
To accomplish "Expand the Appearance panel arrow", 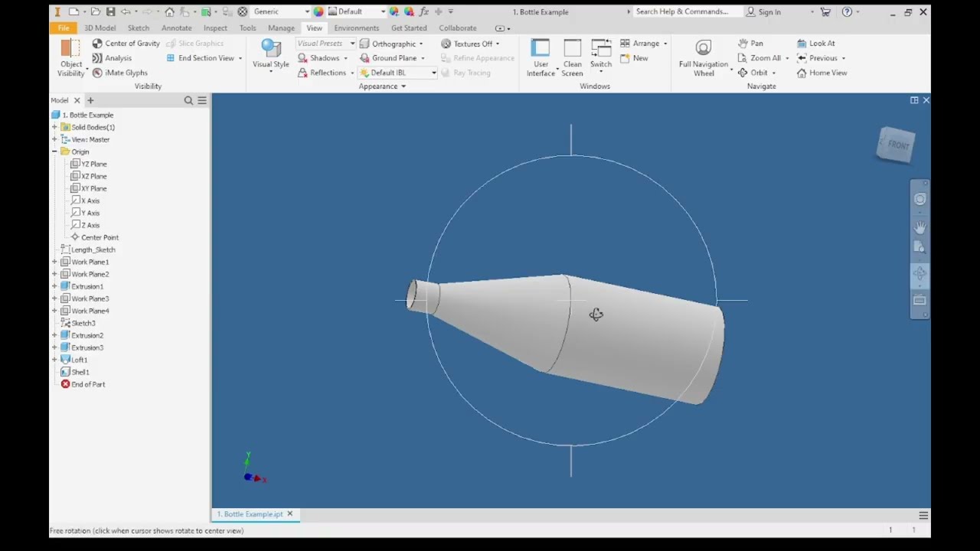I will point(403,86).
